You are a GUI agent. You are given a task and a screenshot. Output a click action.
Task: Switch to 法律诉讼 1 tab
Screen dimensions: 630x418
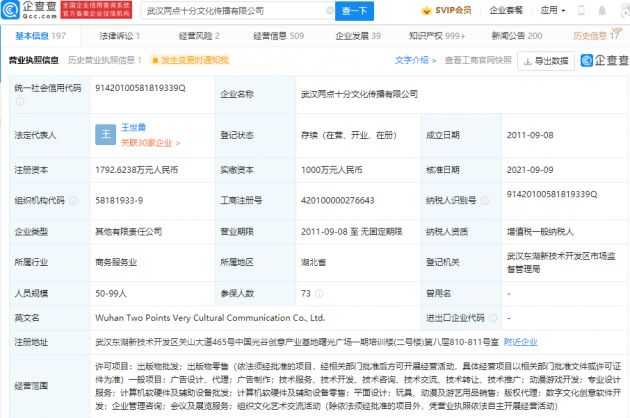point(120,36)
